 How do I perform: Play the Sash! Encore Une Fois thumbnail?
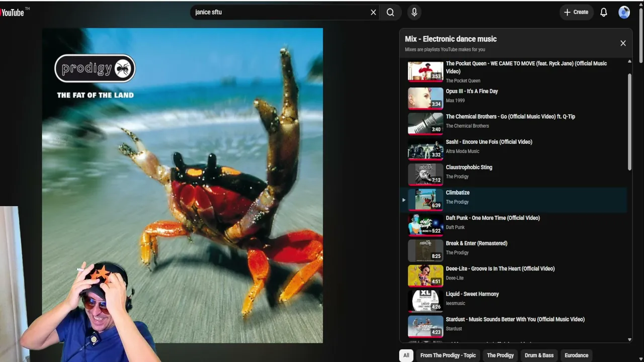(426, 149)
